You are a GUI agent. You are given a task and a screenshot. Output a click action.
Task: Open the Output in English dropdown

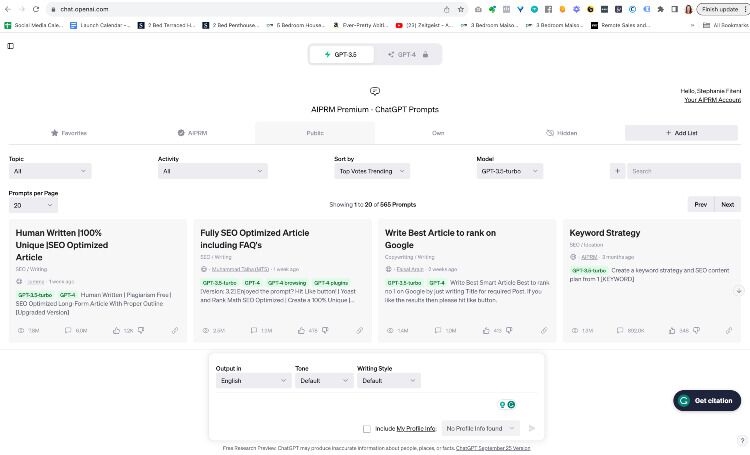tap(252, 381)
